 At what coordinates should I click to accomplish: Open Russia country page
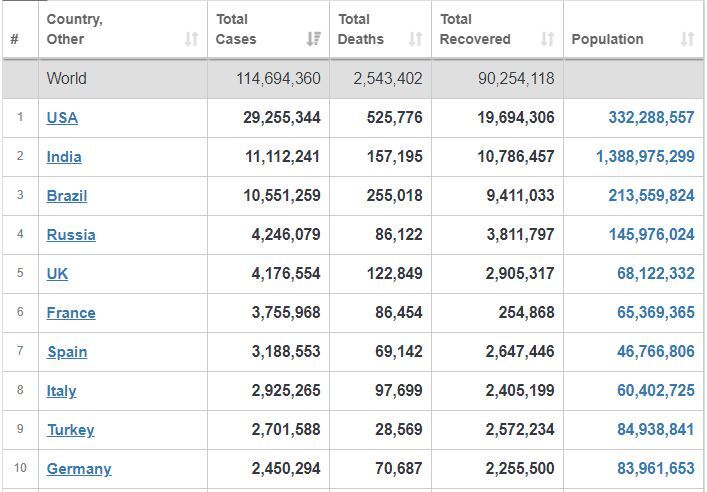pos(71,235)
